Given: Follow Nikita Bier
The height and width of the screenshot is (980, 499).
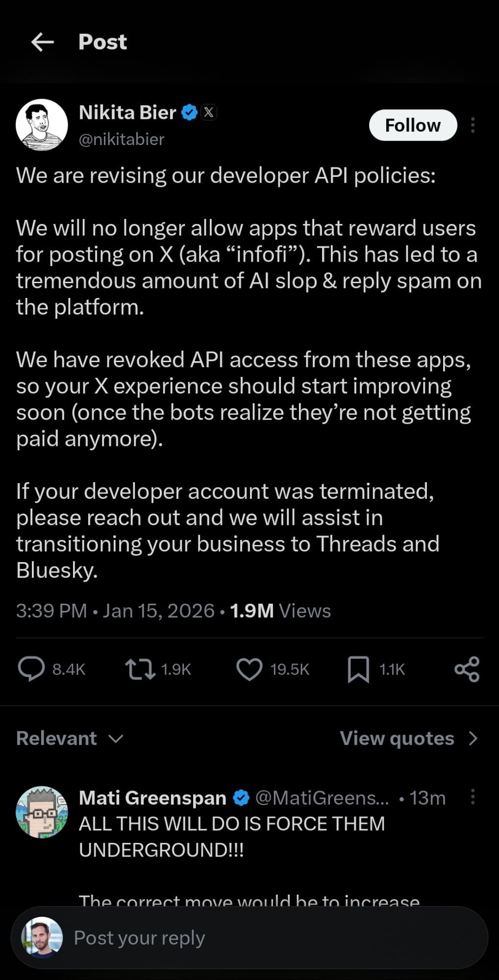Looking at the screenshot, I should coord(413,125).
